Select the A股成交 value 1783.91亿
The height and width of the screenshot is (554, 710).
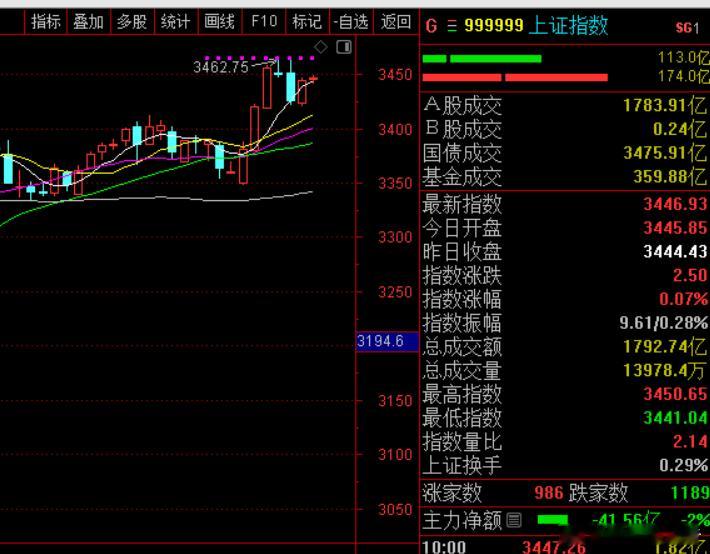coord(665,106)
